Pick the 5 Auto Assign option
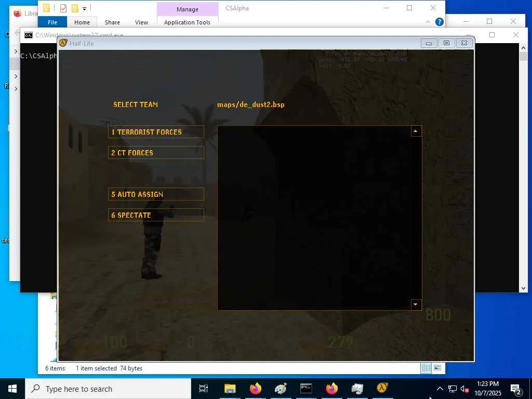This screenshot has height=399, width=532. tap(156, 194)
